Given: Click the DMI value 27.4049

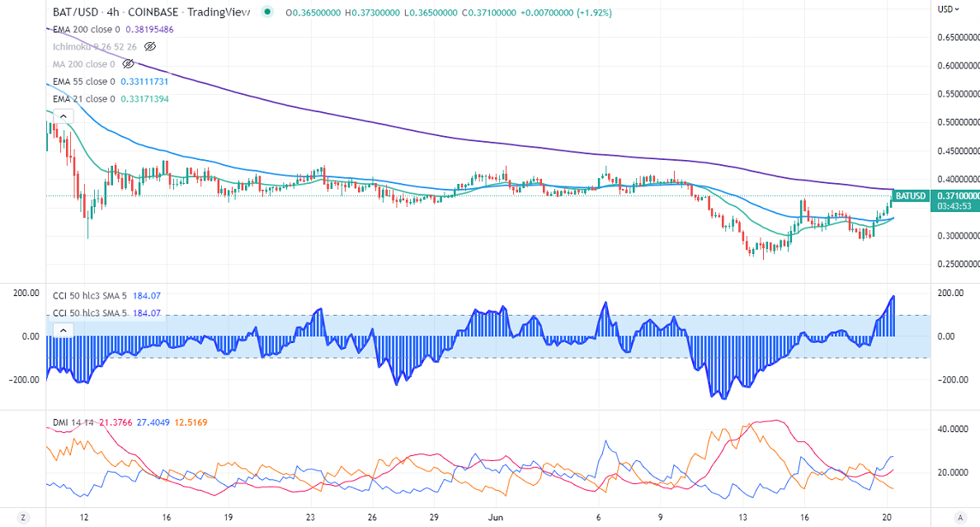Looking at the screenshot, I should [153, 422].
